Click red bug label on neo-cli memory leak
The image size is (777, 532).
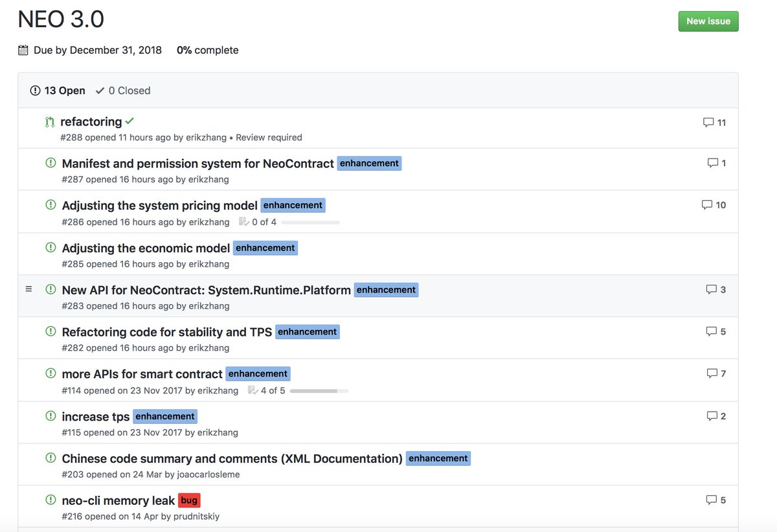point(189,501)
